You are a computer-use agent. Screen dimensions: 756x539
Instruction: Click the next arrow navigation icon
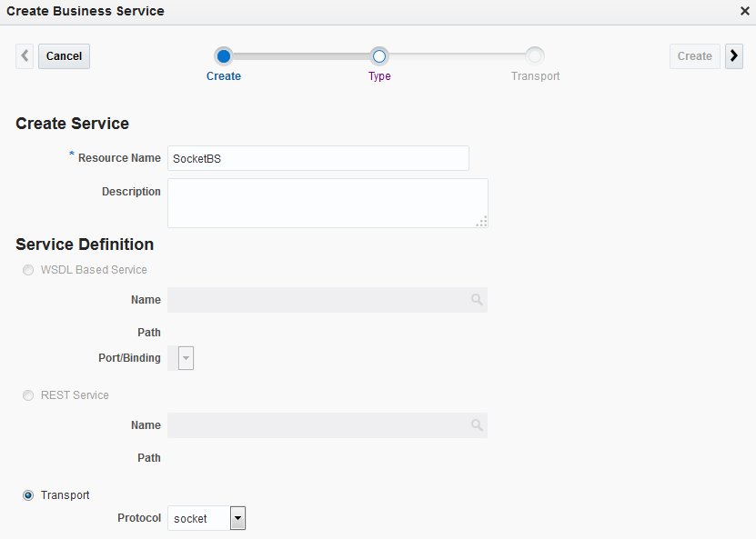click(734, 56)
